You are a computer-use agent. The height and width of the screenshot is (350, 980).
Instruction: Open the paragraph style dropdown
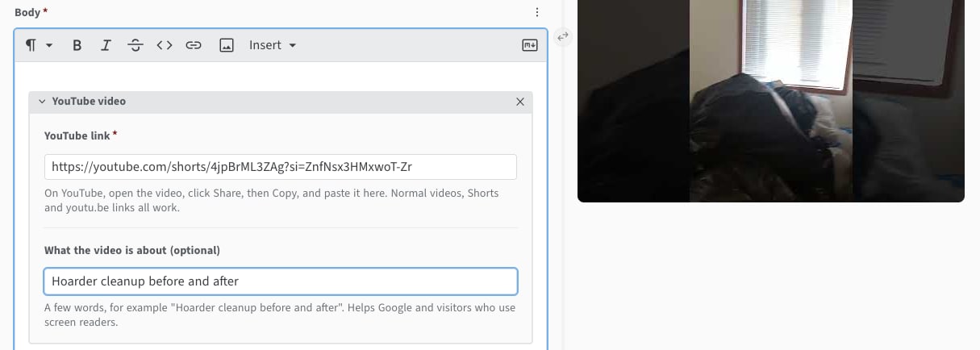point(39,45)
